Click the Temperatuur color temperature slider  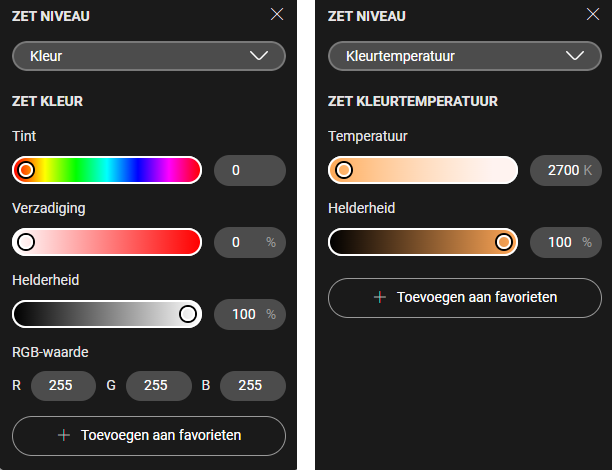[423, 170]
